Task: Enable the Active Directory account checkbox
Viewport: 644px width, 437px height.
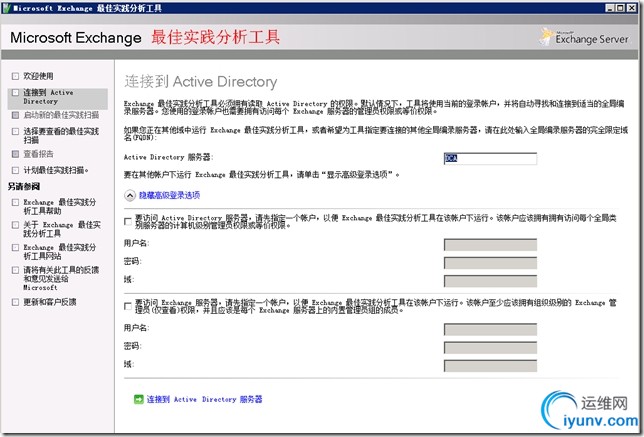Action: coord(128,221)
